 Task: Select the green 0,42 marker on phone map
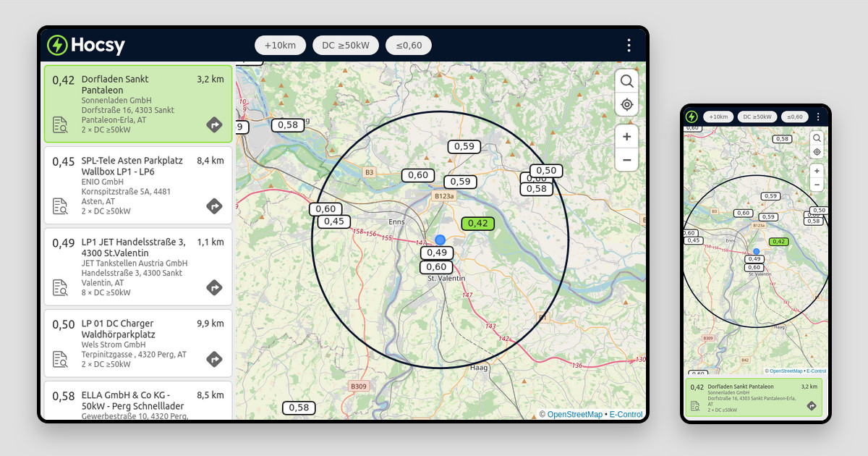(778, 242)
